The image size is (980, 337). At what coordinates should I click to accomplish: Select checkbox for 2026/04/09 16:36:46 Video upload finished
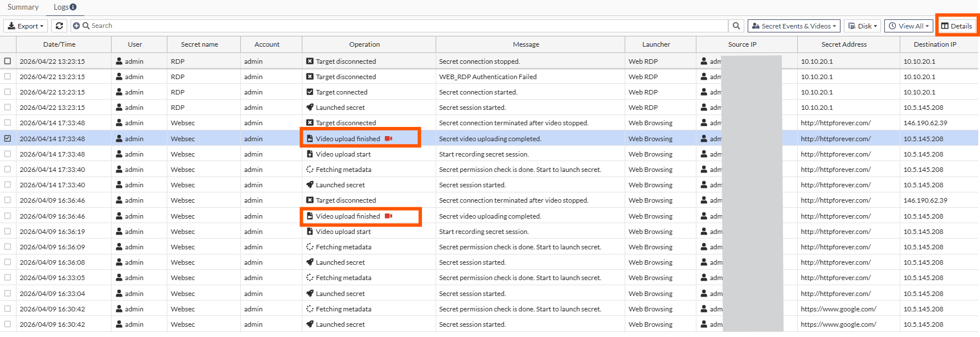7,216
